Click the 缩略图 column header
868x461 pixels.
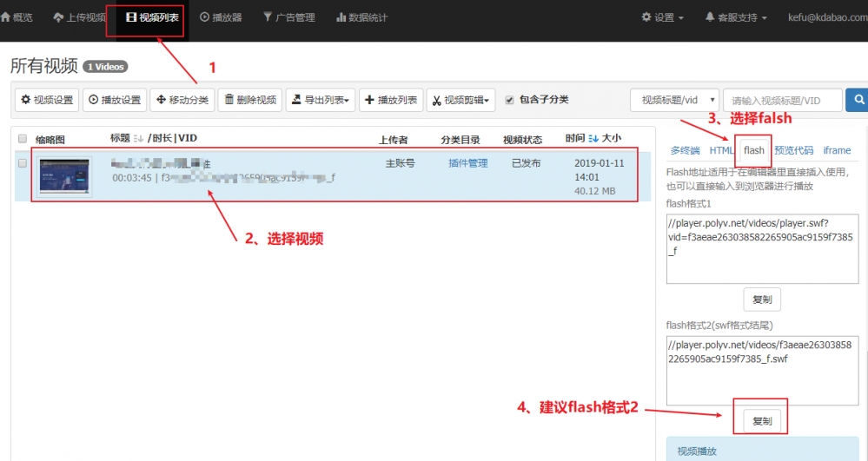[50, 140]
